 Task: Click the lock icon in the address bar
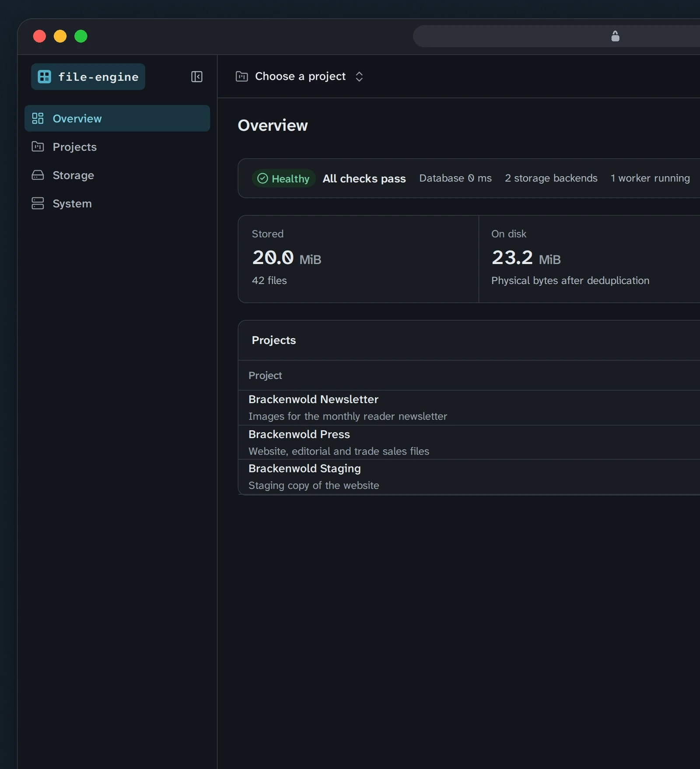pyautogui.click(x=615, y=36)
